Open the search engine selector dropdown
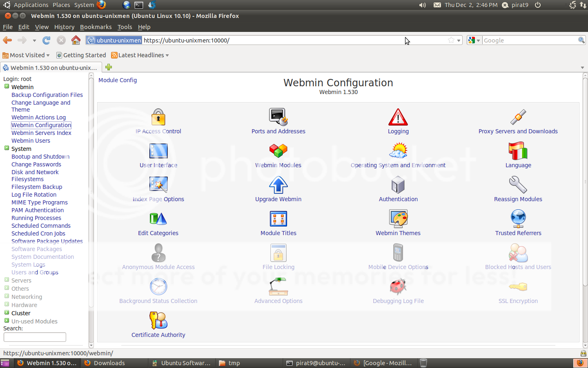The height and width of the screenshot is (368, 588). [474, 40]
